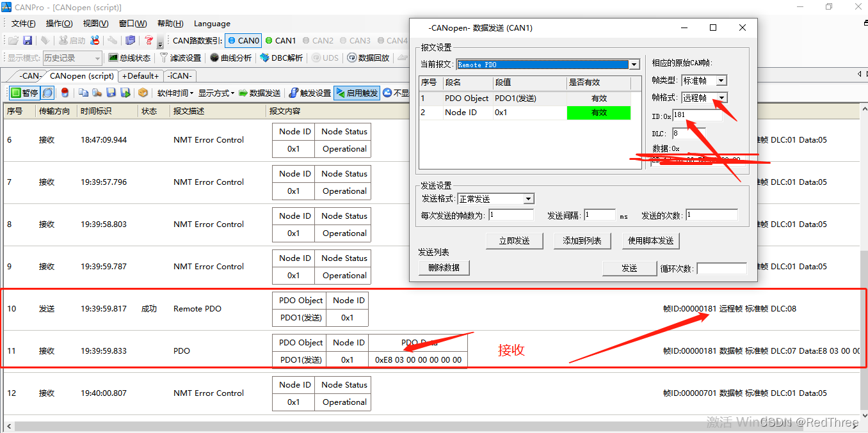868x433 pixels.
Task: Click 时间标识 column header
Action: coord(106,111)
